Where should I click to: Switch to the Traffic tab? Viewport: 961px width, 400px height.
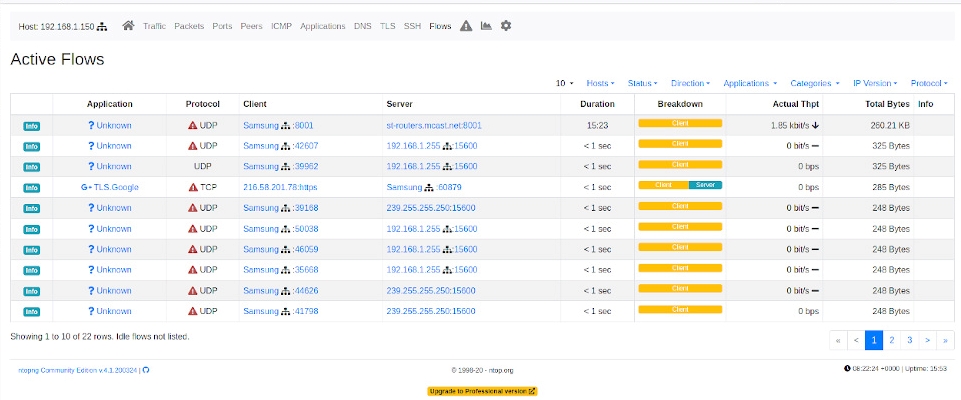[x=154, y=26]
